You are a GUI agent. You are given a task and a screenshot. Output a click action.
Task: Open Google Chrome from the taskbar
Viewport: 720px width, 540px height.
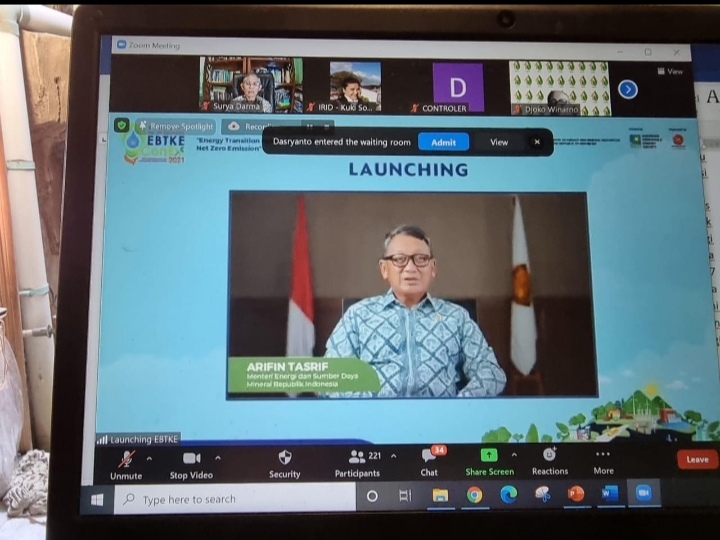click(x=474, y=495)
